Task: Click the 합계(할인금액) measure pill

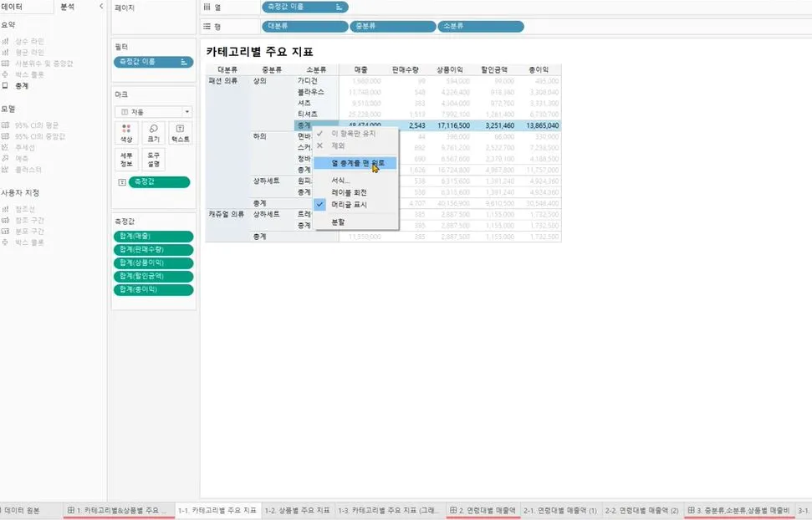Action: point(153,277)
